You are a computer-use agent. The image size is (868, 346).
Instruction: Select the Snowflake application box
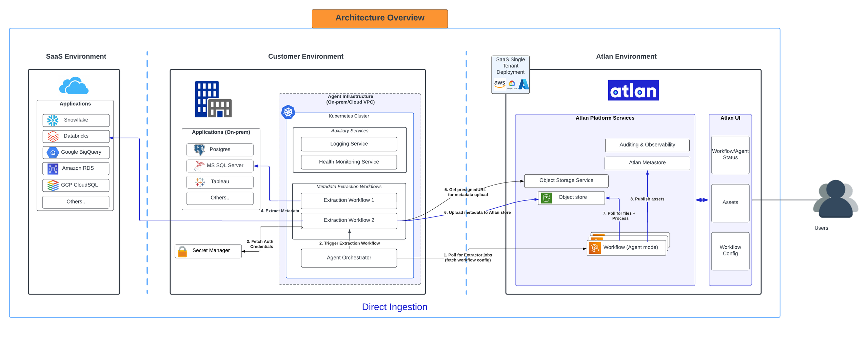pos(76,120)
